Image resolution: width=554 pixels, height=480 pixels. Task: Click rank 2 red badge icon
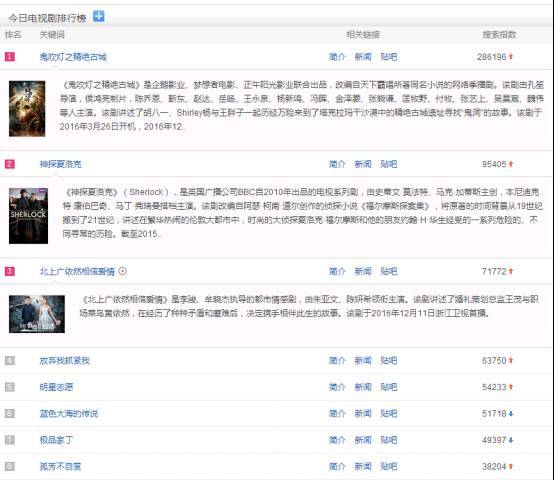tap(10, 164)
